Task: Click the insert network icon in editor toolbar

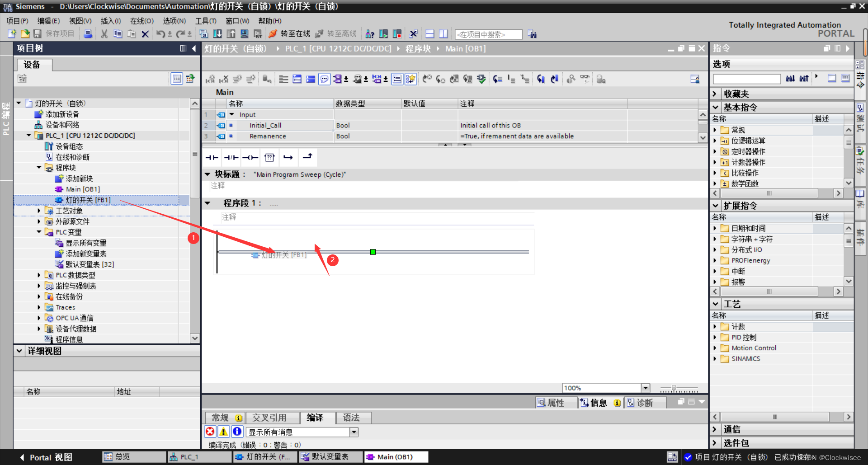Action: tap(210, 79)
